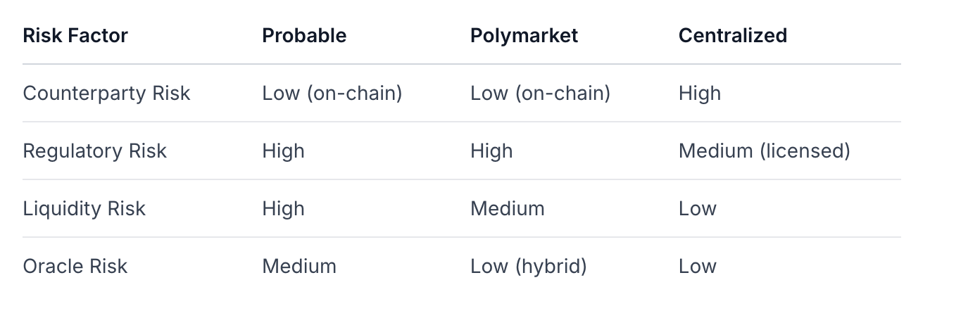Click Polymarket's Counterparty Risk cell
This screenshot has width=980, height=318.
click(x=540, y=94)
